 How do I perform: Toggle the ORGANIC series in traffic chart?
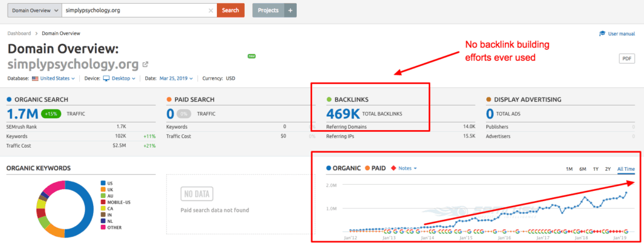pyautogui.click(x=343, y=168)
